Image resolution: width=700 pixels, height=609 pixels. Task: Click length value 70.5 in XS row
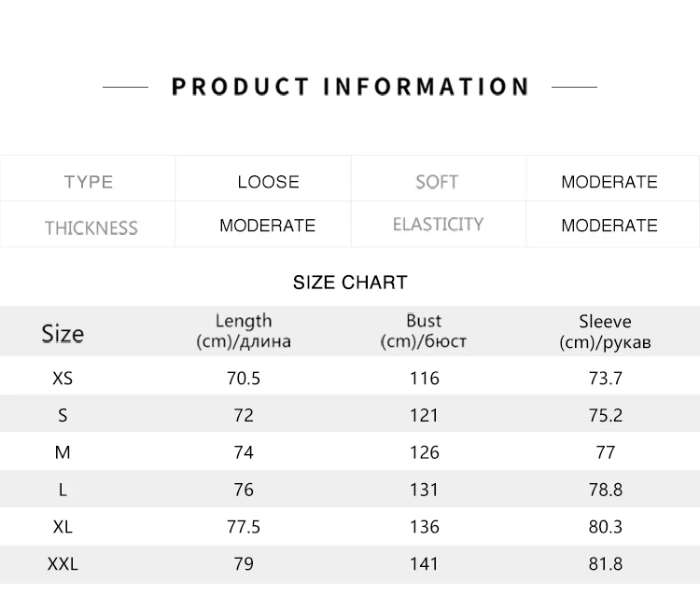point(244,379)
